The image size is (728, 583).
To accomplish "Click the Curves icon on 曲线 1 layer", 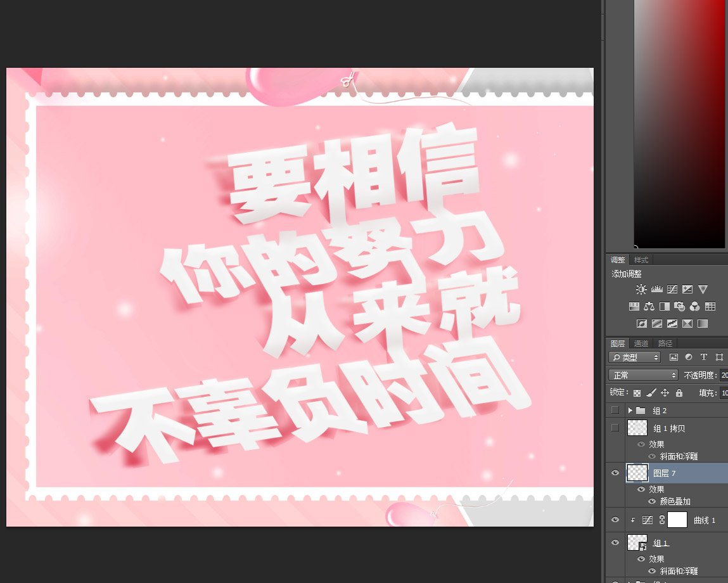I will [x=647, y=520].
